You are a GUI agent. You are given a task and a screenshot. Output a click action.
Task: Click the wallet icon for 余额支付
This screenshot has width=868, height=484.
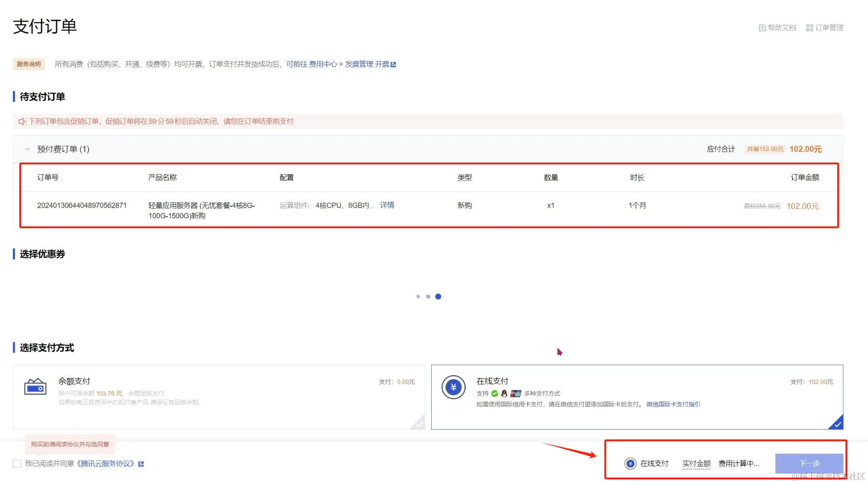click(x=35, y=386)
